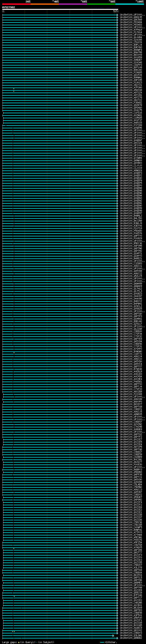Open hit UniRef100_Q8H135
This screenshot has height=644, width=146.
pyautogui.click(x=131, y=17)
